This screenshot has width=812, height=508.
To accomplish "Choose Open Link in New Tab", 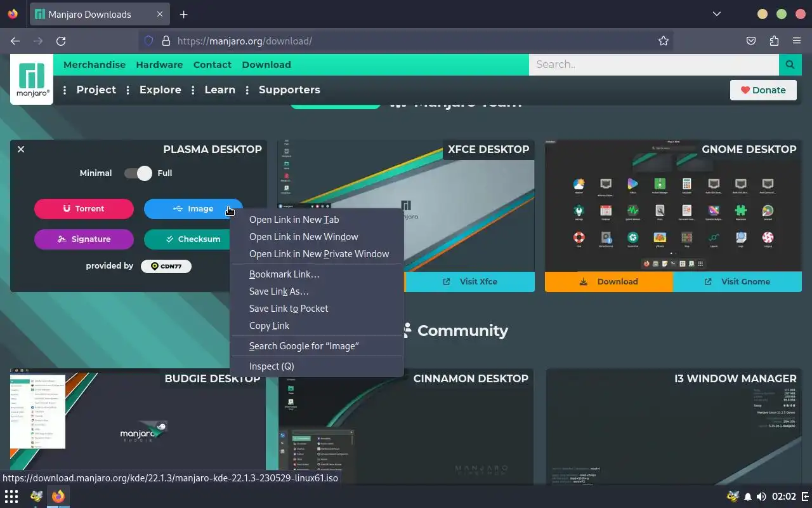I will click(x=317, y=220).
